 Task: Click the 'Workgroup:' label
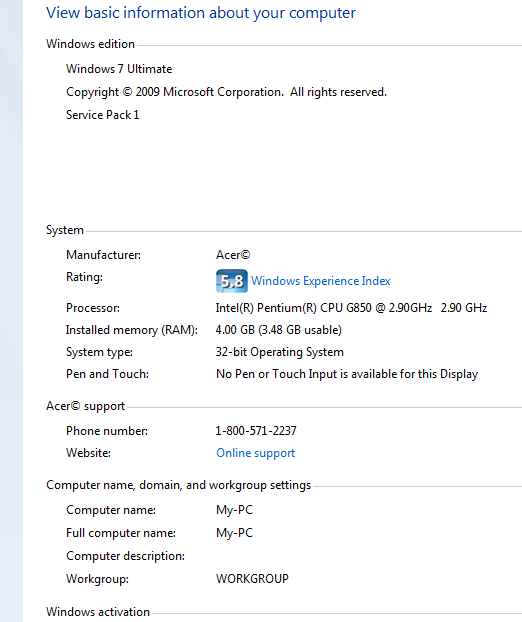click(97, 579)
